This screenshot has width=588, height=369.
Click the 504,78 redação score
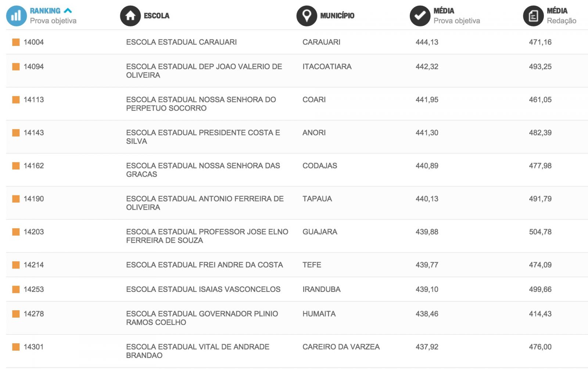(540, 232)
